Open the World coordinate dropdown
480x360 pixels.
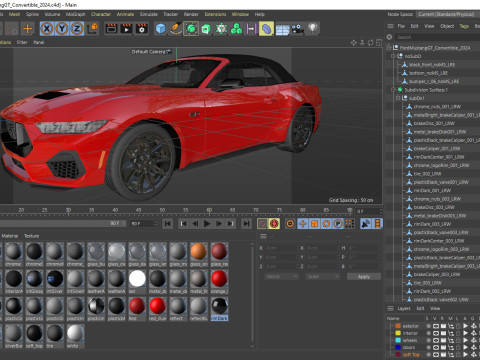[x=282, y=277]
